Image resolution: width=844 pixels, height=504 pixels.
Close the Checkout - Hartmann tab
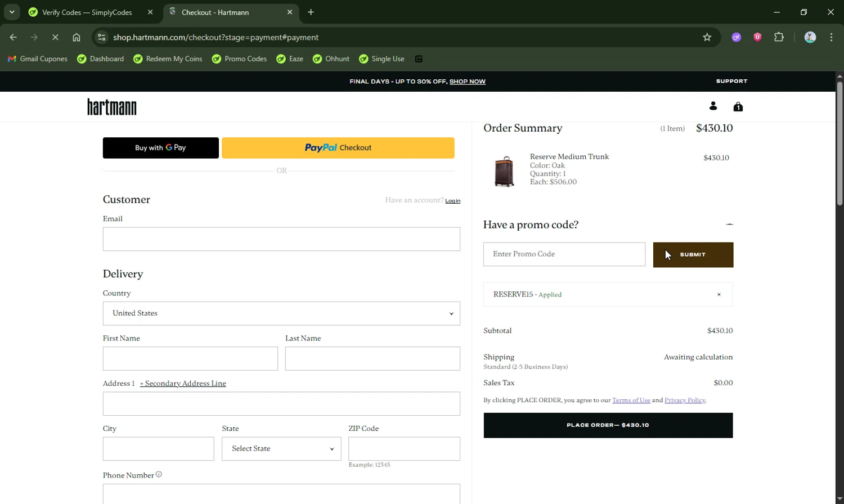tap(290, 12)
